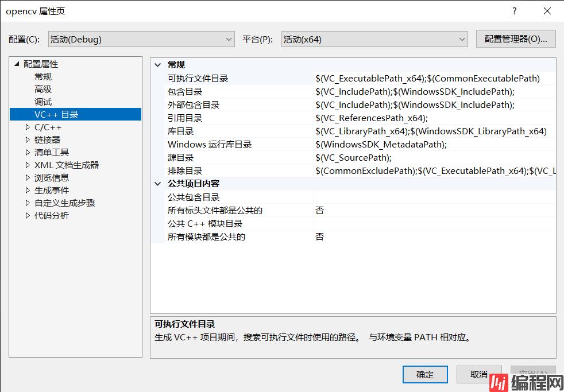
Task: Expand the C/C++ tree node
Action: point(28,127)
